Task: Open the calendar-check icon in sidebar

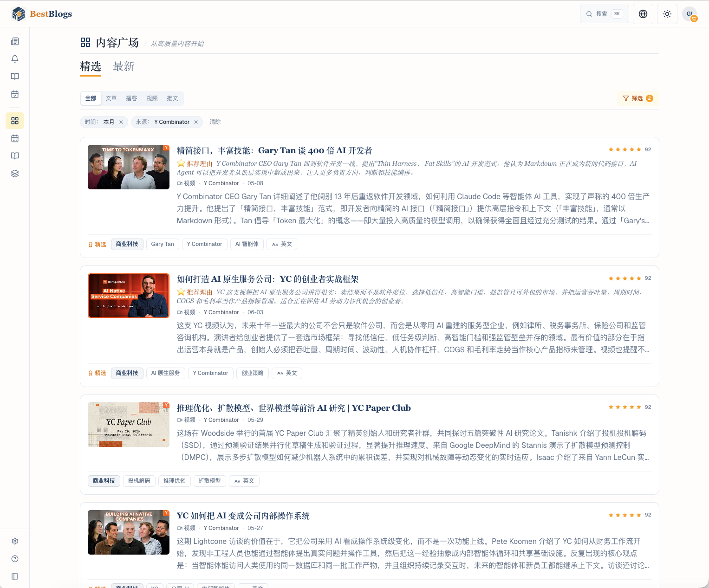Action: point(15,94)
